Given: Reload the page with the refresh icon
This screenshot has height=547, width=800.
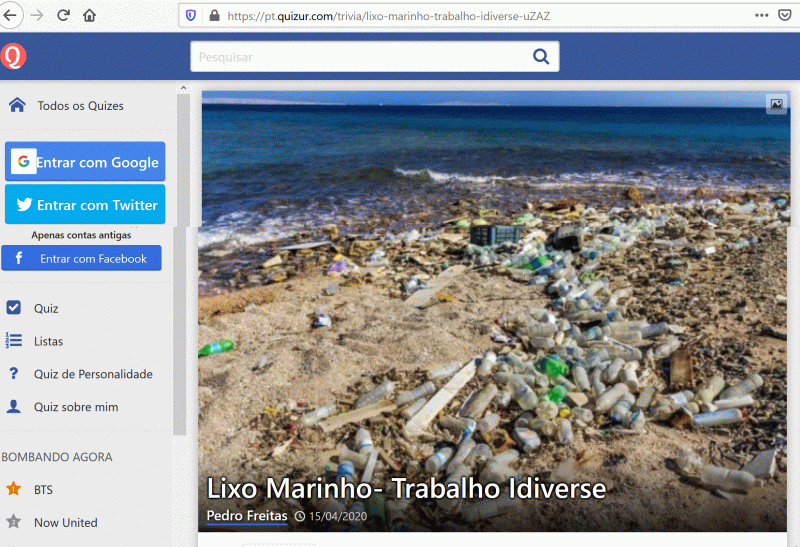Looking at the screenshot, I should 63,15.
